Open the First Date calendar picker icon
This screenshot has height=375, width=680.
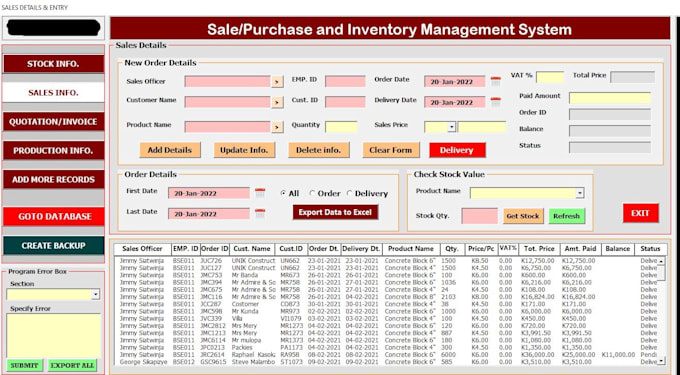point(260,193)
